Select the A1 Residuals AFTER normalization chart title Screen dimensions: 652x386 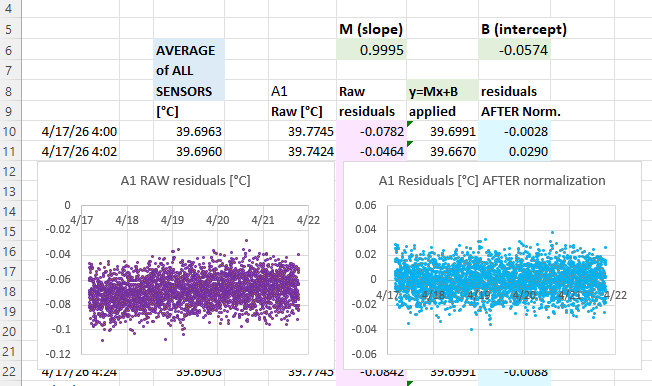pos(492,181)
